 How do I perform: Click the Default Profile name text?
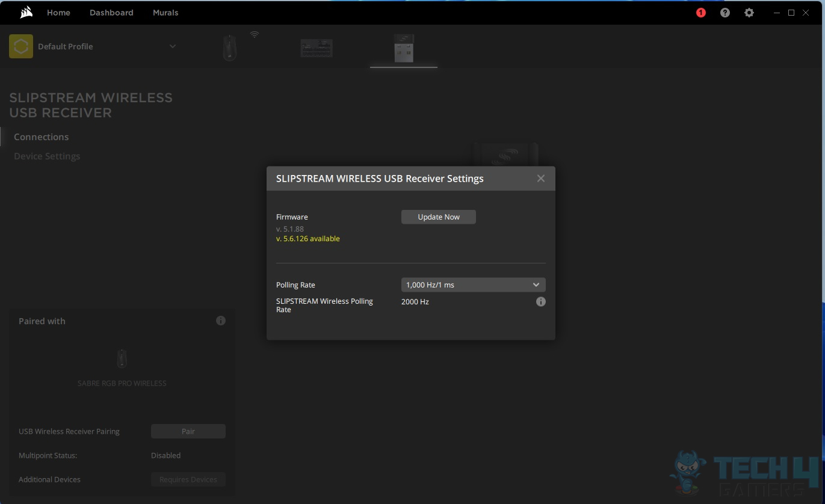[x=66, y=46]
